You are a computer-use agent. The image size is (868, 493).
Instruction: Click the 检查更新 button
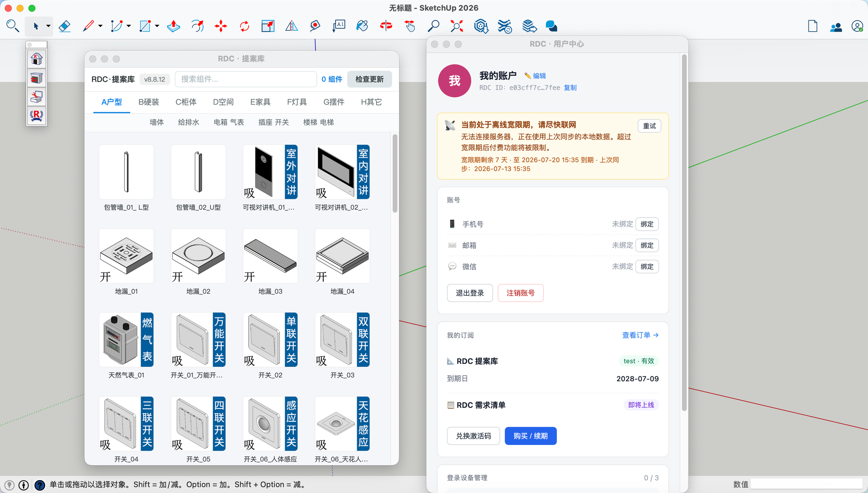(370, 79)
